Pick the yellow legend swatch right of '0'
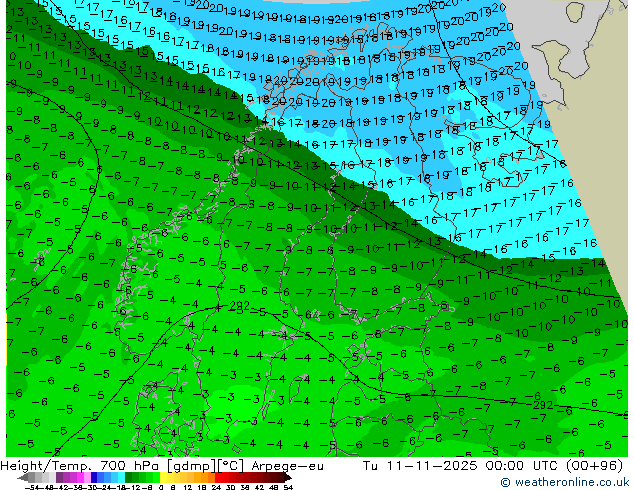Screen dimensions: 634x490 click(x=163, y=478)
